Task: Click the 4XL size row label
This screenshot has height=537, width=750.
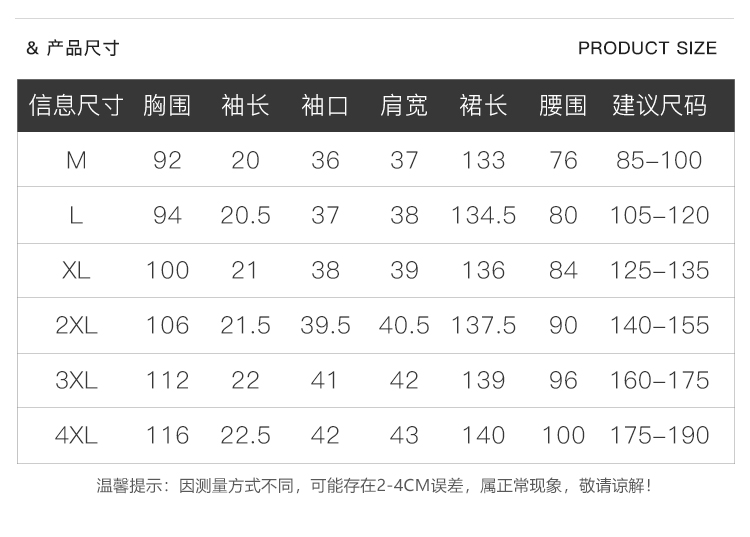Action: [77, 435]
